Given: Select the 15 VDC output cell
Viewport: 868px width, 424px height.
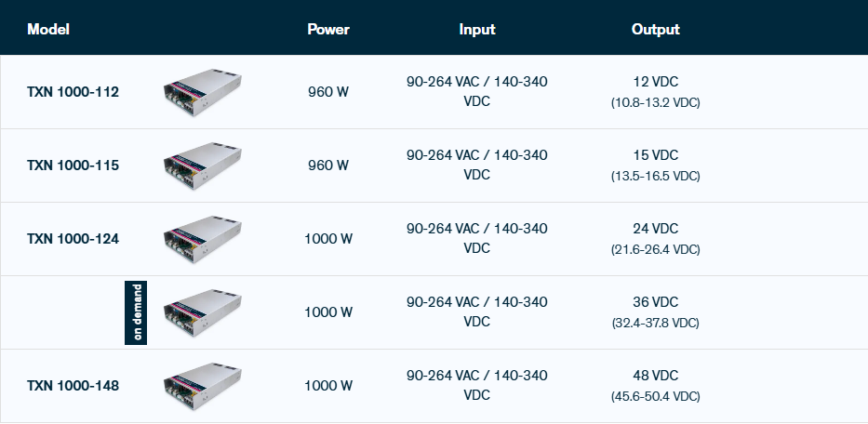Looking at the screenshot, I should [656, 166].
